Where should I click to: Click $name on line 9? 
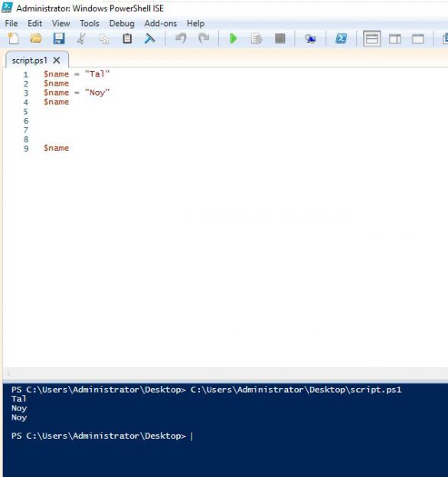pos(57,148)
